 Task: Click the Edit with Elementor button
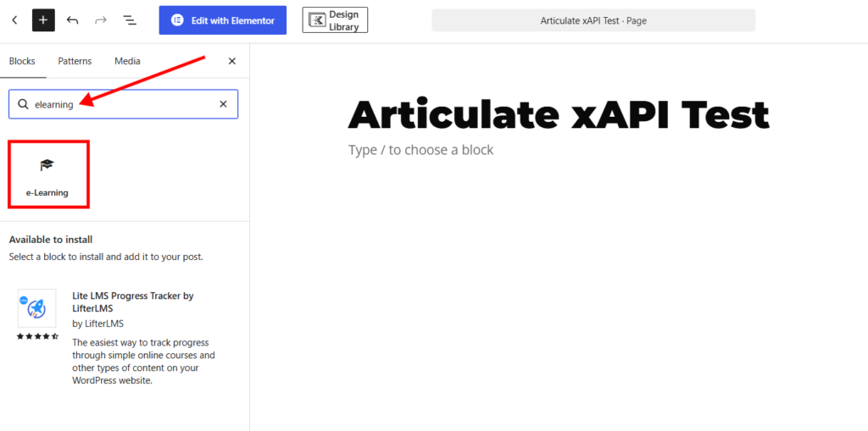click(x=223, y=20)
